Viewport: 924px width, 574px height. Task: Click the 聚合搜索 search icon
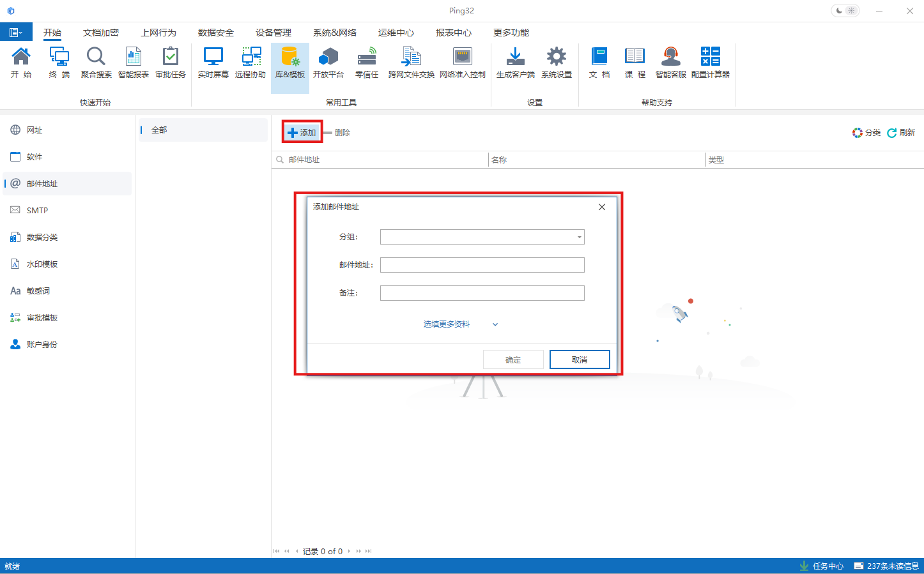96,63
